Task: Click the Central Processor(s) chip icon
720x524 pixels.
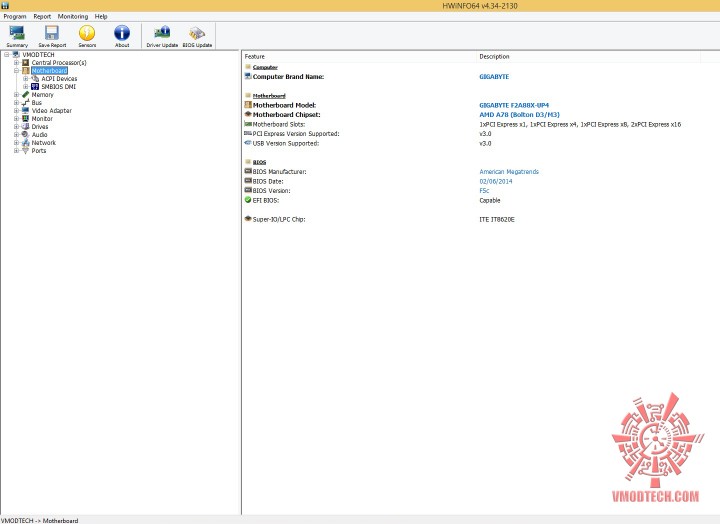Action: click(26, 62)
